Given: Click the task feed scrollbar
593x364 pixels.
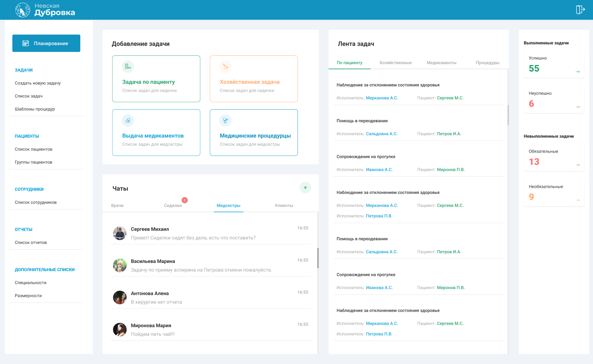Looking at the screenshot, I should [508, 115].
